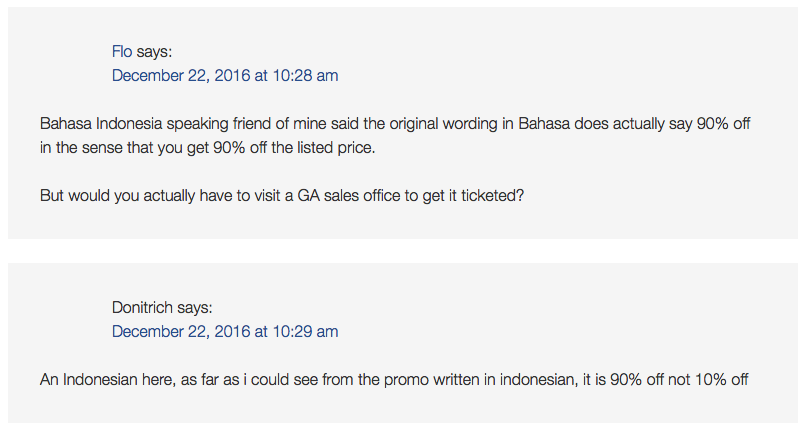Open the 10:29 am comment permalink

coord(225,332)
